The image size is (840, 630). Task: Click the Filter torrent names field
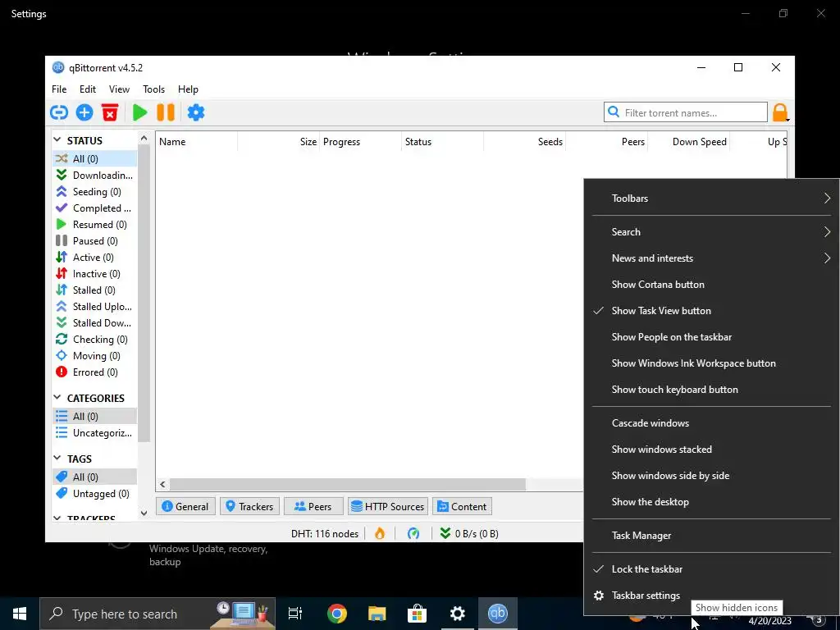click(x=686, y=112)
